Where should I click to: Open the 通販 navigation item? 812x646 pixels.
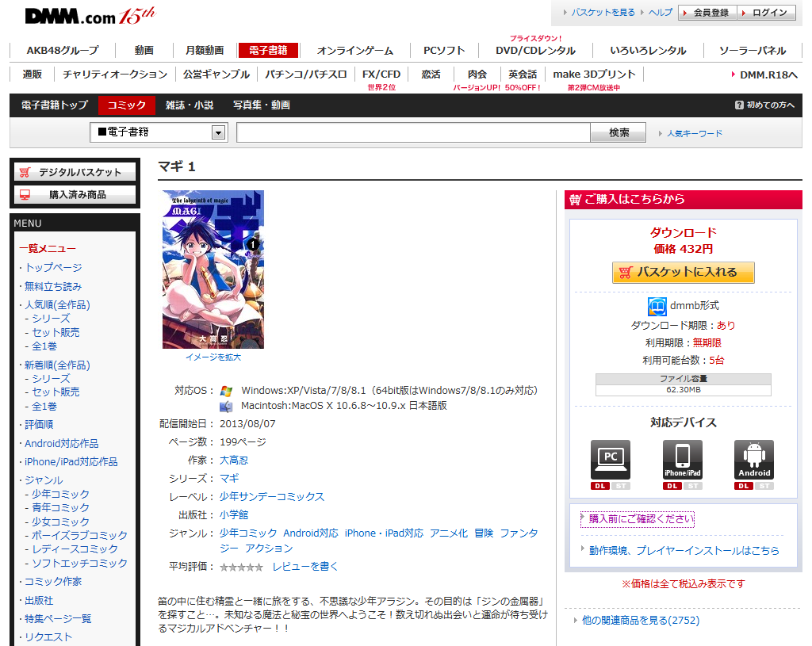click(32, 74)
